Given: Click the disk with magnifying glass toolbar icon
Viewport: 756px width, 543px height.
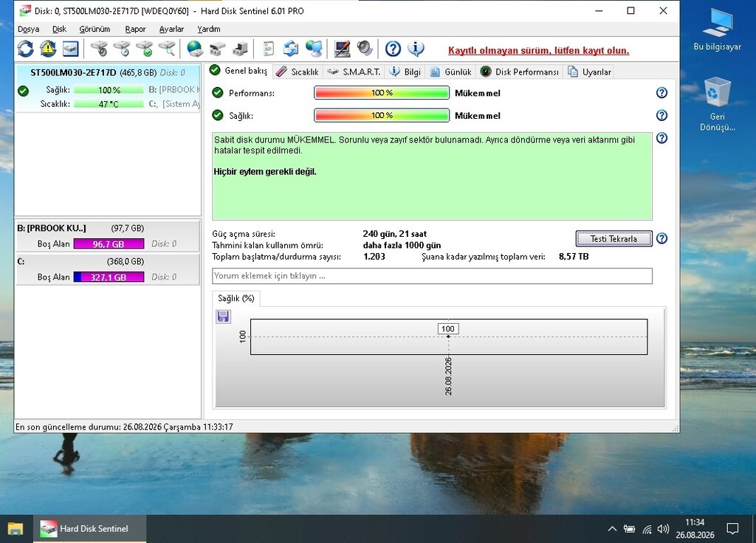Looking at the screenshot, I should pyautogui.click(x=167, y=49).
